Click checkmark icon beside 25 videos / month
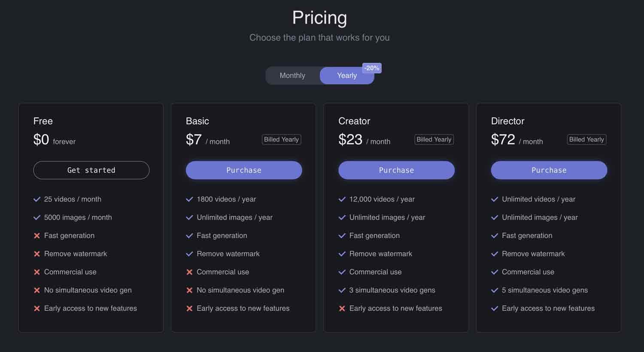 37,199
